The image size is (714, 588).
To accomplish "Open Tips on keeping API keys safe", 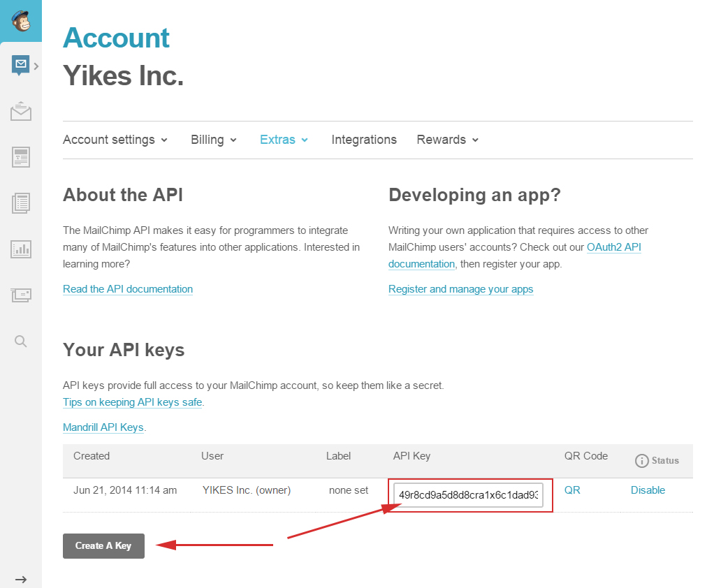I will tap(133, 402).
